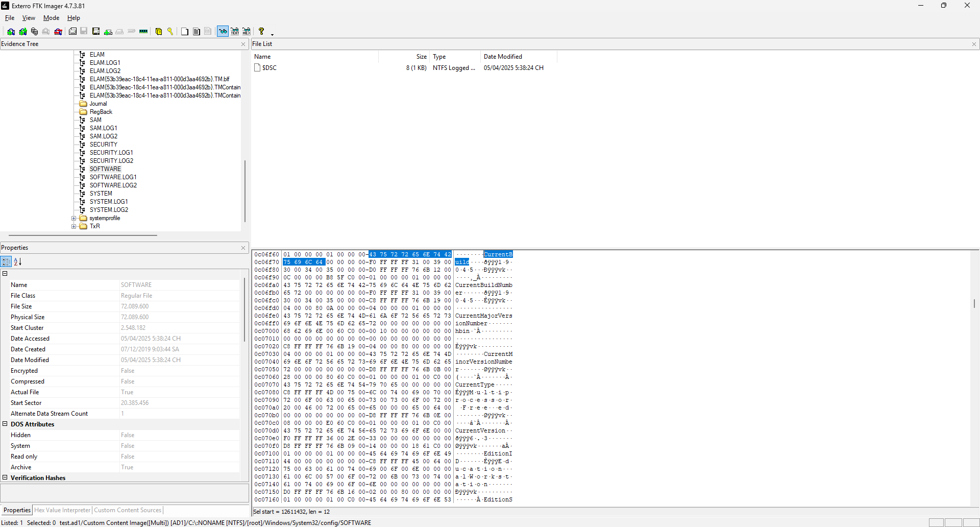Screen dimensions: 980x527
Task: Expand the systemprofile folder node
Action: click(x=74, y=219)
